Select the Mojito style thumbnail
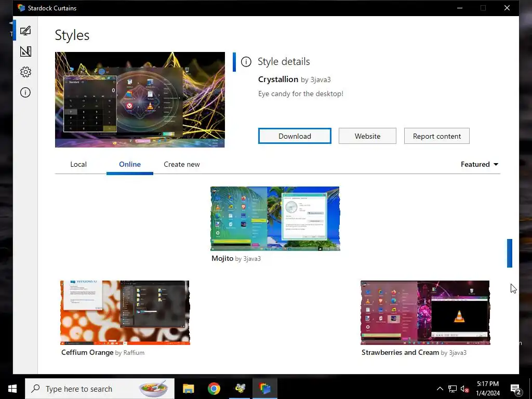This screenshot has width=532, height=399. tap(275, 219)
